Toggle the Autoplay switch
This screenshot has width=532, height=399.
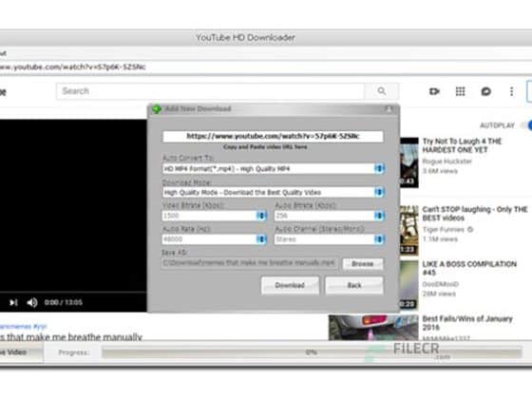[527, 125]
